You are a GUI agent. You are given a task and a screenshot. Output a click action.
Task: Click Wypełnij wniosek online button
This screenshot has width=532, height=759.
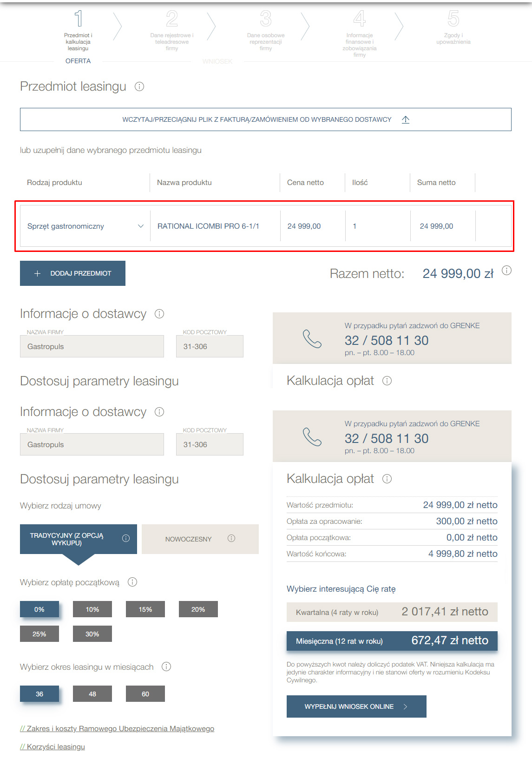[356, 706]
